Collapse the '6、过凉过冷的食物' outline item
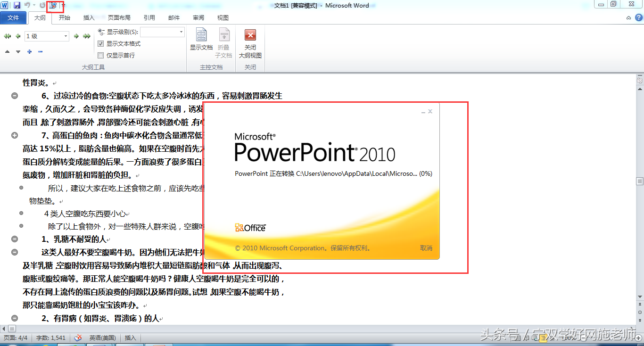The image size is (644, 346). (x=15, y=96)
